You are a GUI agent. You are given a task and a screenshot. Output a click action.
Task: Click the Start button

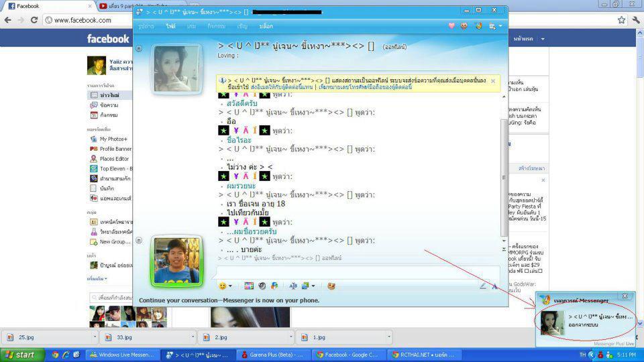tap(20, 355)
